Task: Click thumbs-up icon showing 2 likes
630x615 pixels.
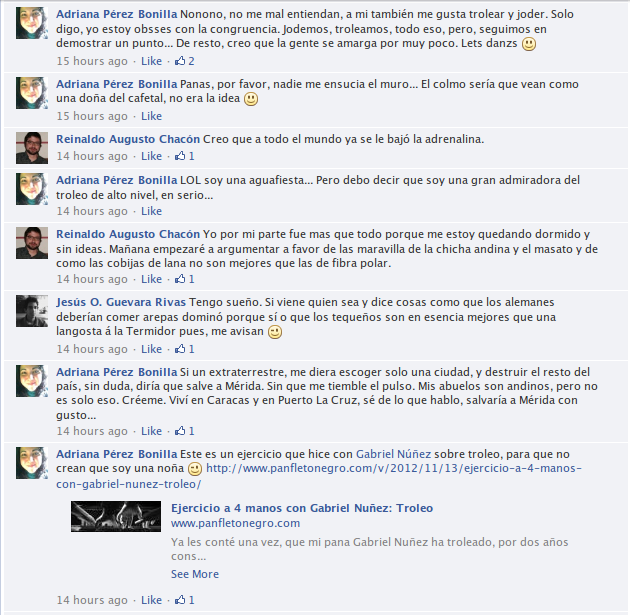Action: (x=180, y=61)
